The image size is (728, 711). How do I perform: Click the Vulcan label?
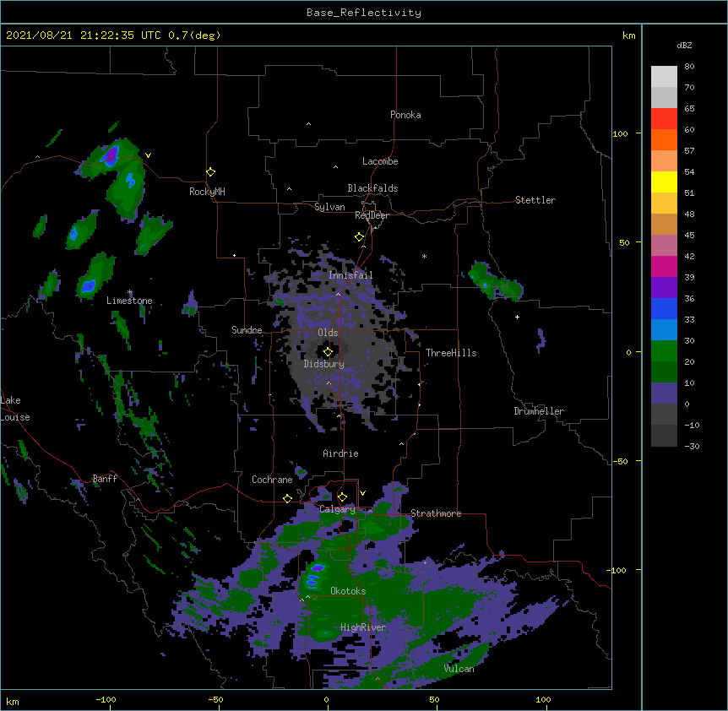pos(459,669)
